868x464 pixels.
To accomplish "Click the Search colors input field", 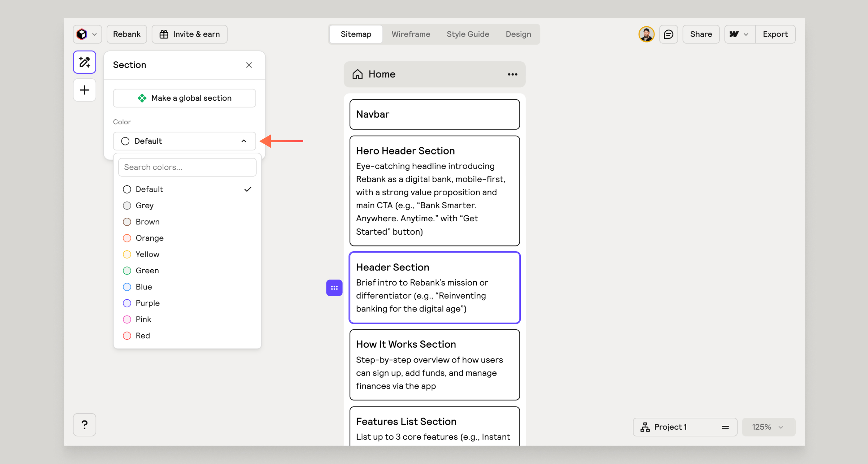I will tap(187, 167).
